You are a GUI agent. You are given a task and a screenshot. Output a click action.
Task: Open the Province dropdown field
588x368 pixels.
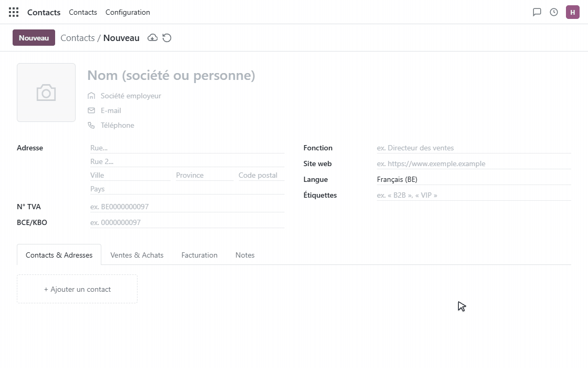coord(204,176)
